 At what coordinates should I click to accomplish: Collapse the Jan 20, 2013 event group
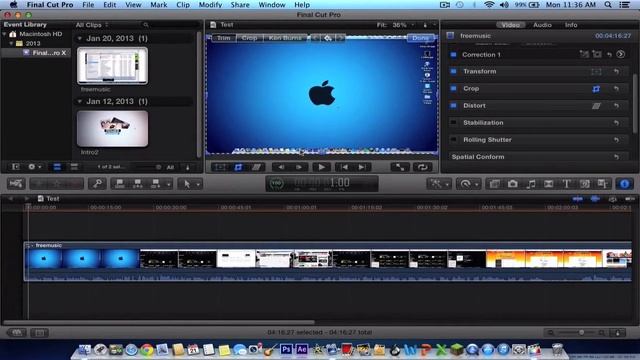click(x=80, y=38)
